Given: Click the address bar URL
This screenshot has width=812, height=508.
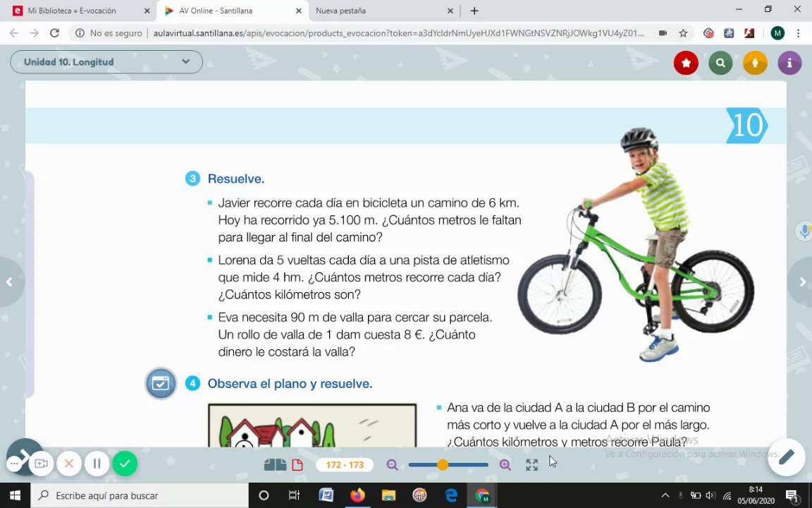Looking at the screenshot, I should pyautogui.click(x=399, y=33).
